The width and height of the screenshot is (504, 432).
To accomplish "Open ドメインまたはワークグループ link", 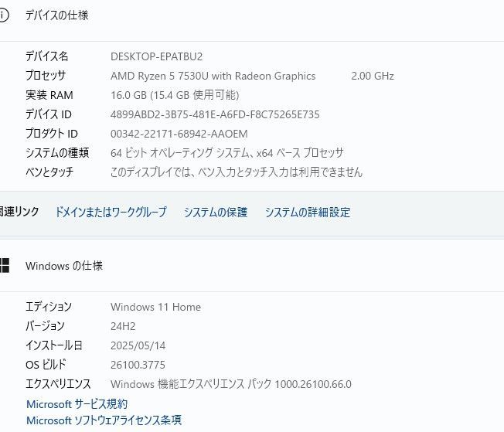I will coord(111,213).
